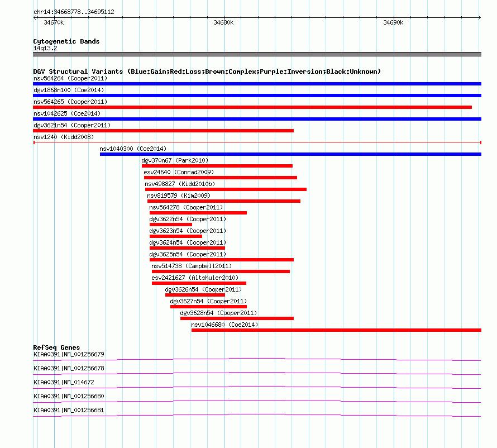
Task: Click the dgv3628n54 (Cooper2011) red bar
Action: click(237, 318)
